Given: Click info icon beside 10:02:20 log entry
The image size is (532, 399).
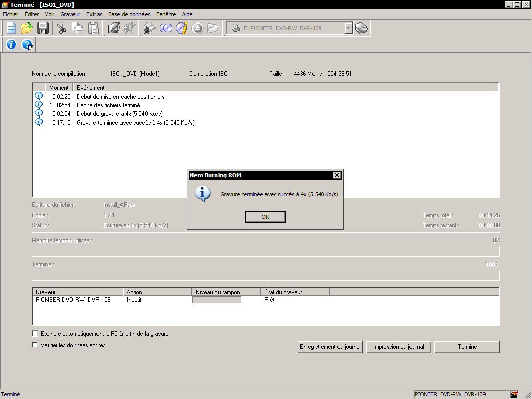Looking at the screenshot, I should [x=39, y=96].
